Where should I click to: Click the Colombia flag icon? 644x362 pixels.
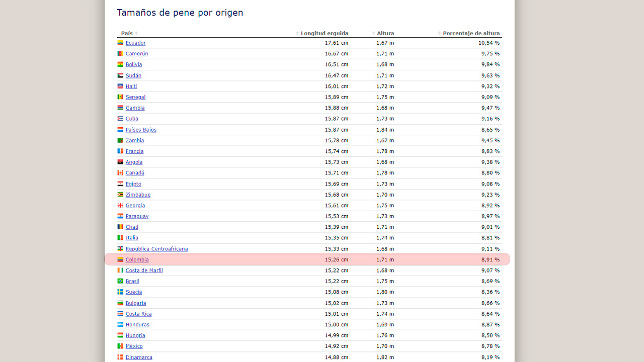pyautogui.click(x=120, y=260)
